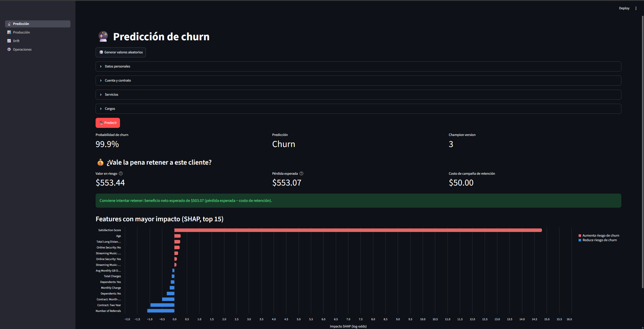This screenshot has height=329, width=644.
Task: Toggle Aumenta riesgo de churn legend swatch
Action: (x=580, y=236)
